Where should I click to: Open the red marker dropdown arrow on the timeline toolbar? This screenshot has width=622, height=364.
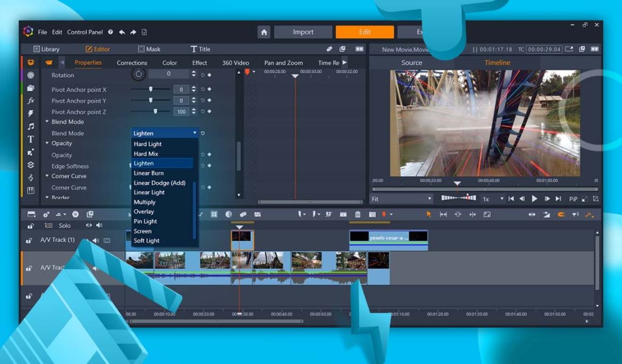coord(391,214)
